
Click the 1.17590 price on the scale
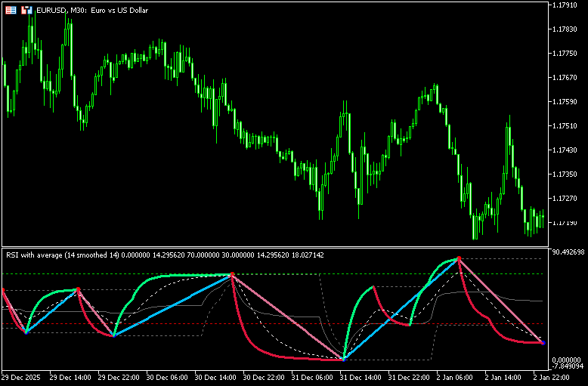pos(567,102)
